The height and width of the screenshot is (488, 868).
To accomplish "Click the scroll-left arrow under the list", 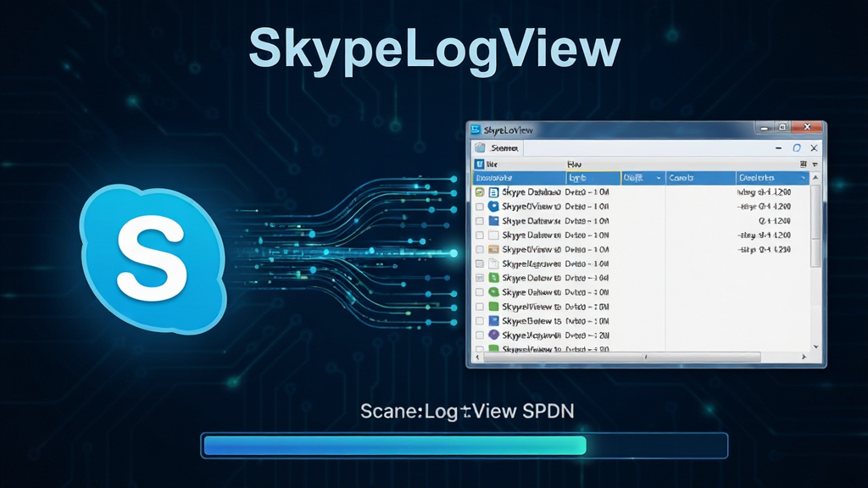I will (478, 357).
